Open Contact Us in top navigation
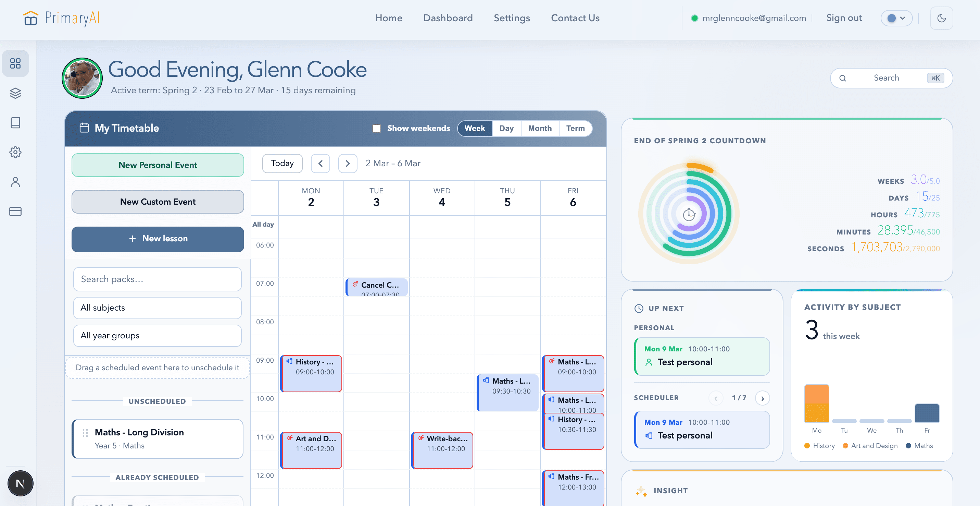This screenshot has width=980, height=506. (575, 18)
